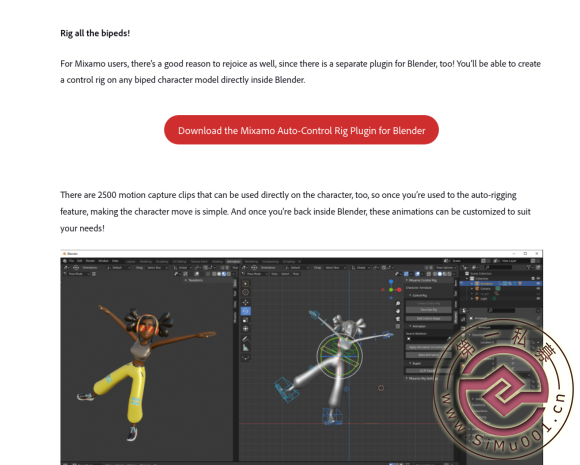Collapse the Mixamo Control Rig panel header

[x=428, y=280]
